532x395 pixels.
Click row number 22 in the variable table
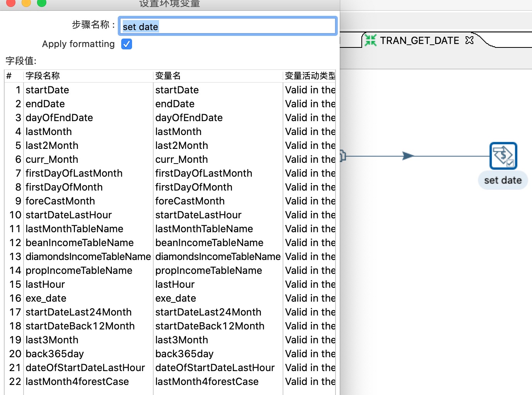[14, 381]
